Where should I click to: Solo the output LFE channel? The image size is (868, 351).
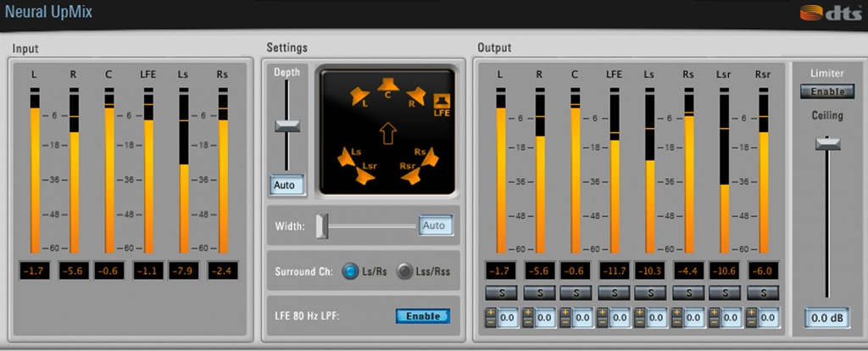coord(614,292)
